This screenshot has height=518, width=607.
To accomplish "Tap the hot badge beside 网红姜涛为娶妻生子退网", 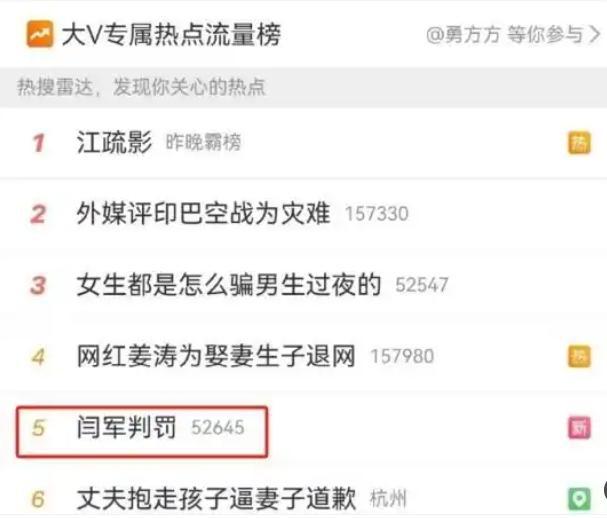I will [x=579, y=356].
